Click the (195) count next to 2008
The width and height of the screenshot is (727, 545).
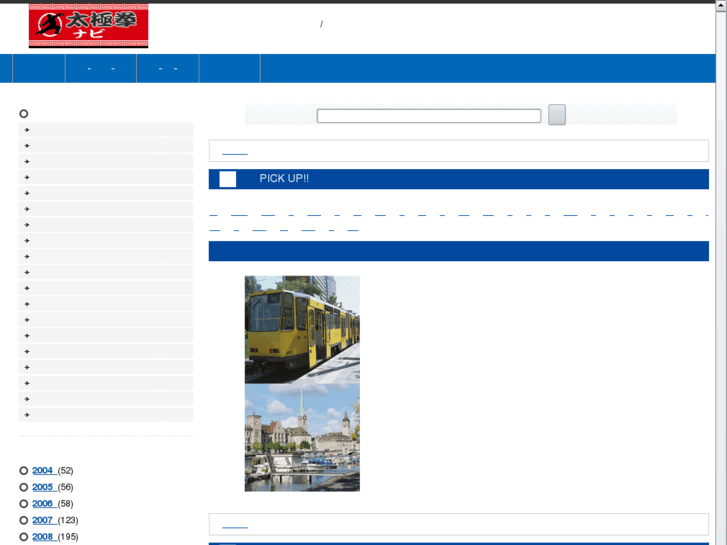click(x=68, y=537)
